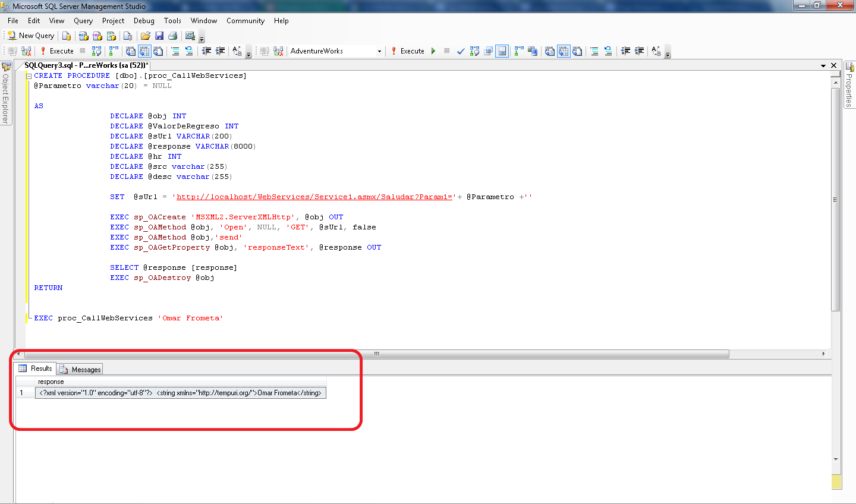Start an Analysis Services XMLA query
Image resolution: width=856 pixels, height=504 pixels.
pyautogui.click(x=111, y=36)
